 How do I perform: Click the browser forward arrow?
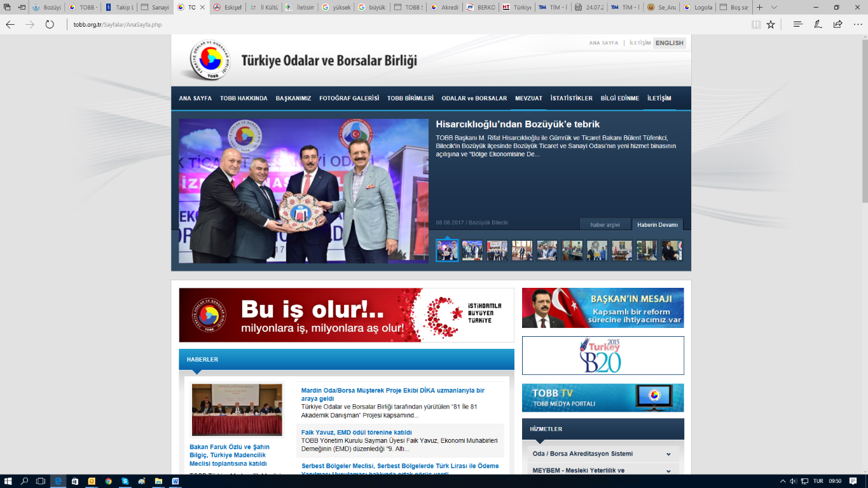(x=30, y=24)
